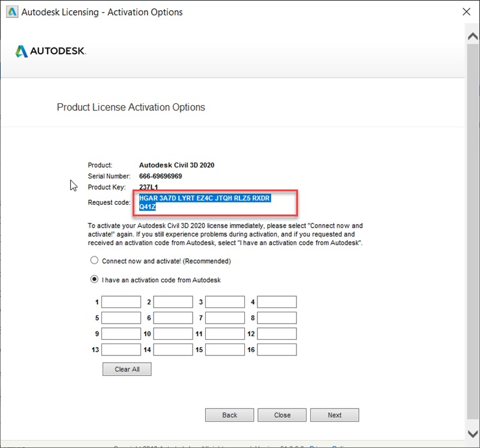
Task: Select "Connect now and activate!" radio option
Action: tap(94, 261)
